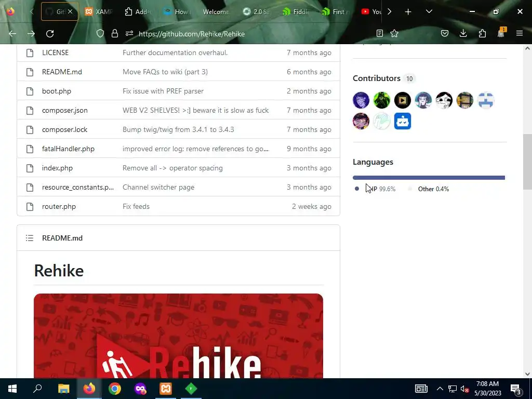Switch to the Fiddler tab

(x=295, y=11)
